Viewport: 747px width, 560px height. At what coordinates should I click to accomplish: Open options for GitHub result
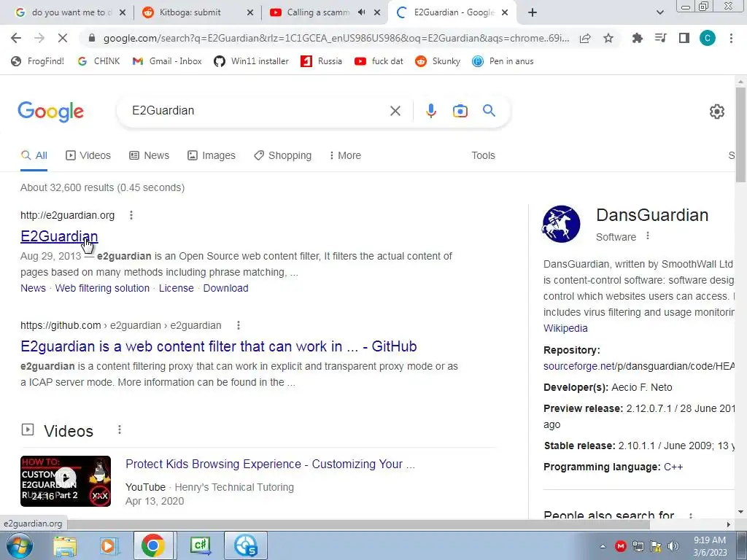239,325
